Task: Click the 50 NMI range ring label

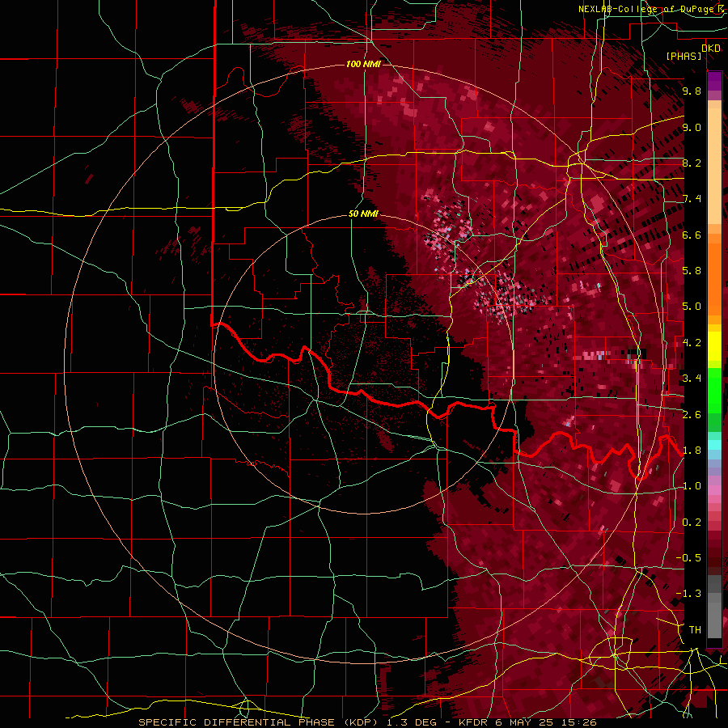Action: [363, 214]
